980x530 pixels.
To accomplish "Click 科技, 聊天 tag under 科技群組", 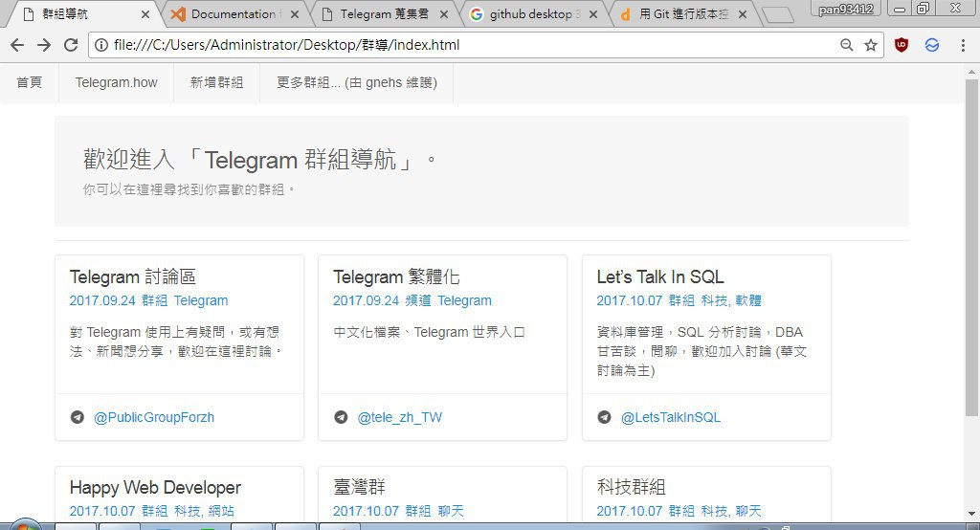I will pos(731,511).
